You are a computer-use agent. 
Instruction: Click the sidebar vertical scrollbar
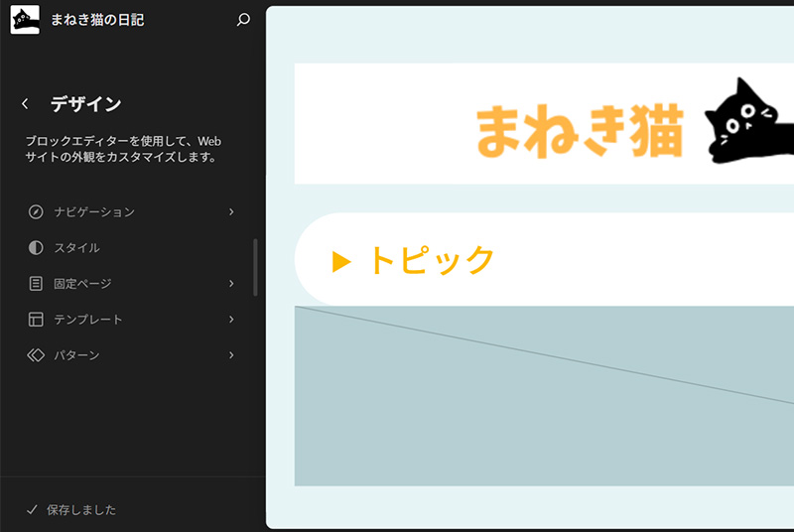pos(255,266)
